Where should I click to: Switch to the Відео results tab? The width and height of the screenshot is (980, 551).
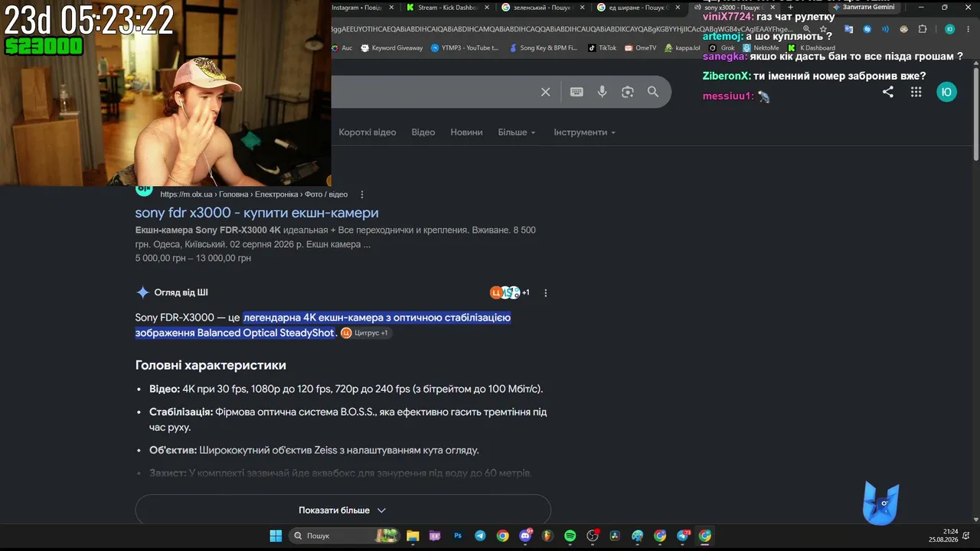coord(423,132)
